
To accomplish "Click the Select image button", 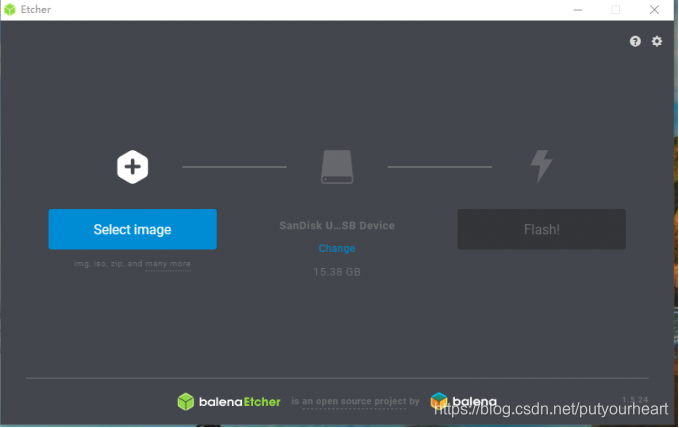I will (133, 229).
